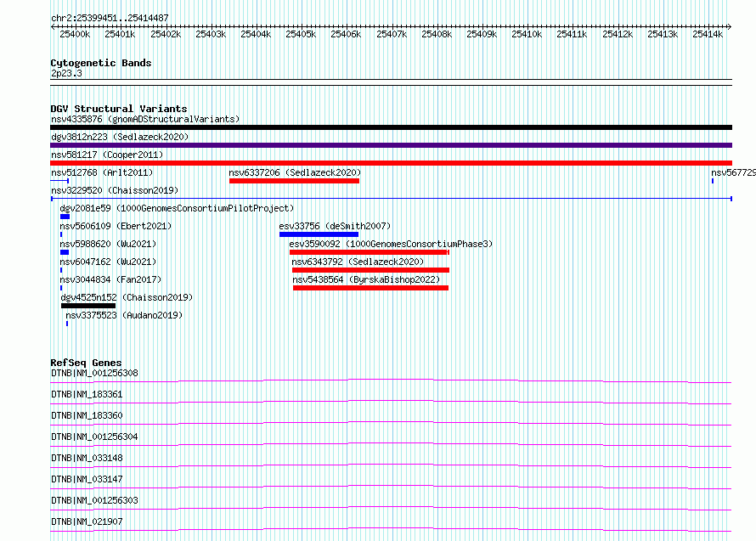Click nsv3375523 (Audano2019) label
Screen dimensions: 756x541
(x=124, y=315)
